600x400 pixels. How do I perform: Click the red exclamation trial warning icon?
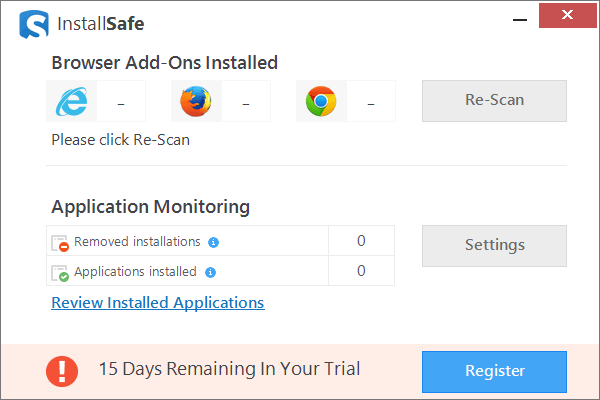62,370
